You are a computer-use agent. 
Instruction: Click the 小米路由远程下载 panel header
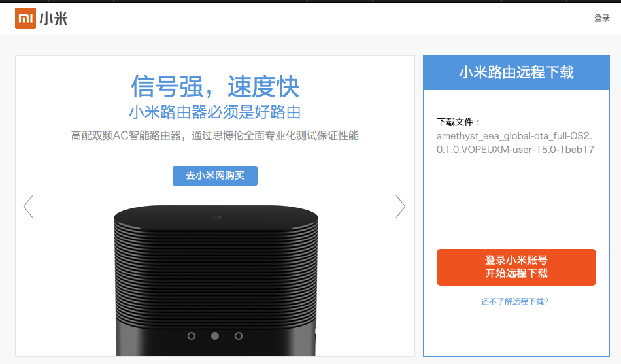(516, 73)
